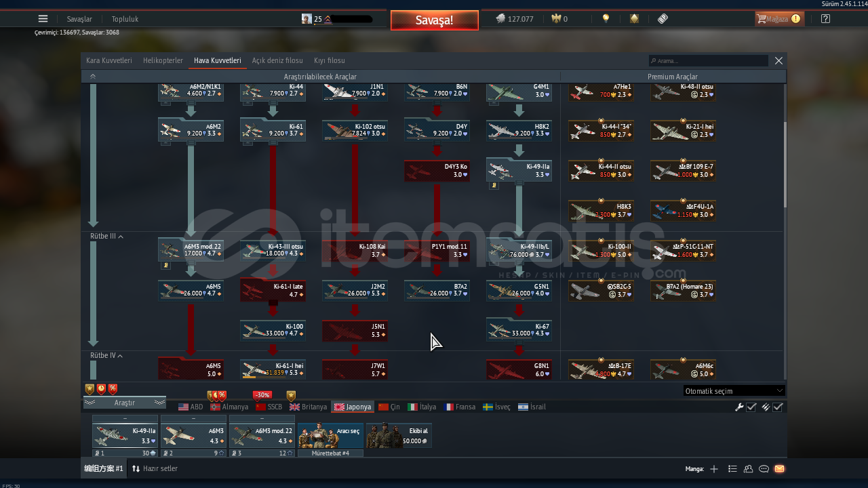
Task: Select the Almanya nation tab
Action: (229, 407)
